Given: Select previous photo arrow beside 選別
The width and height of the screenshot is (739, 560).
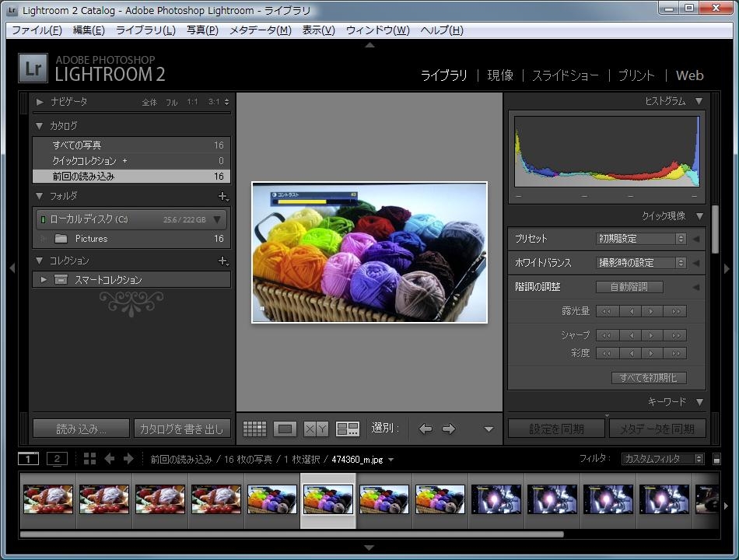Looking at the screenshot, I should (426, 429).
